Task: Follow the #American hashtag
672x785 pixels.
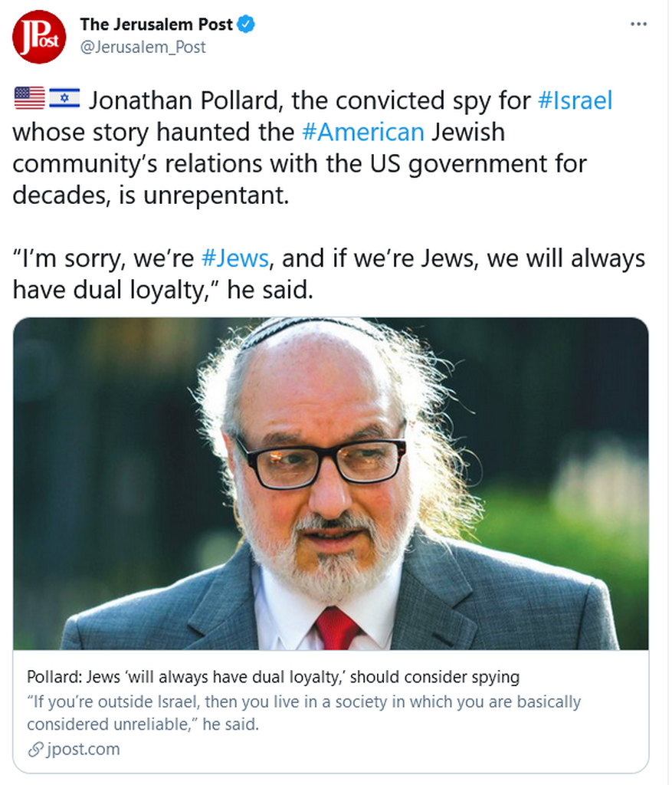Action: pyautogui.click(x=362, y=132)
